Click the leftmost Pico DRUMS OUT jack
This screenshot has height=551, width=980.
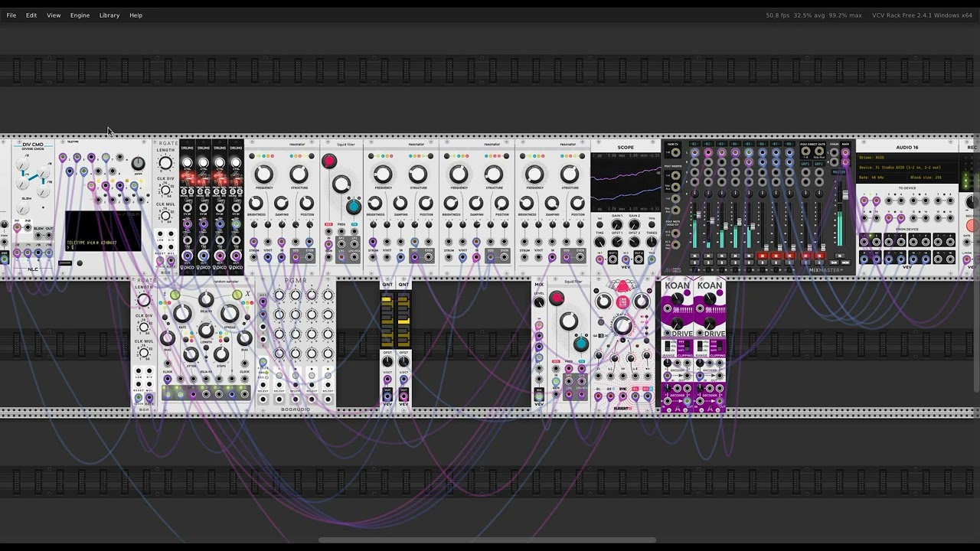tap(187, 256)
